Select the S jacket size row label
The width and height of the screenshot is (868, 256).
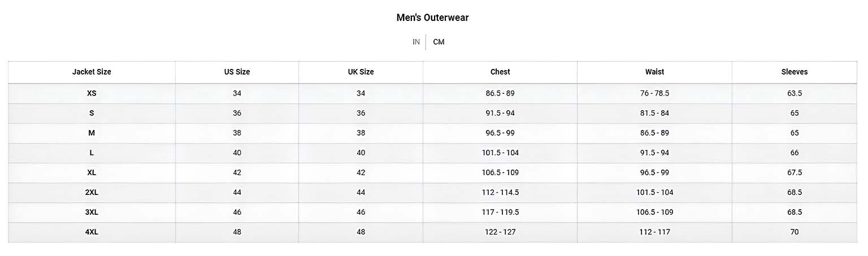92,113
